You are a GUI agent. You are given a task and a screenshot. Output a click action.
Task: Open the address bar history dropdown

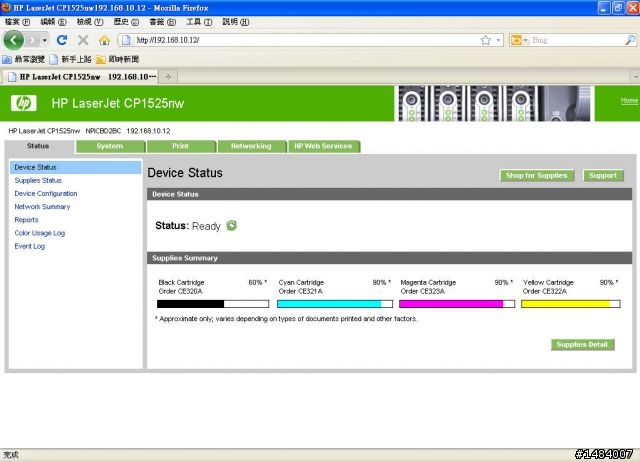click(498, 40)
